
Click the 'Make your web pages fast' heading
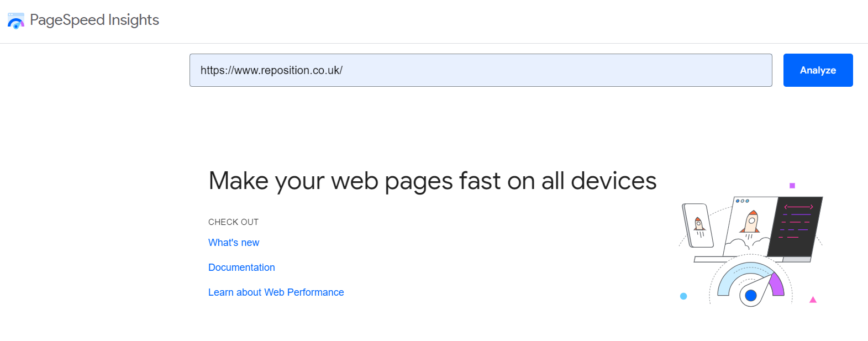pos(433,181)
